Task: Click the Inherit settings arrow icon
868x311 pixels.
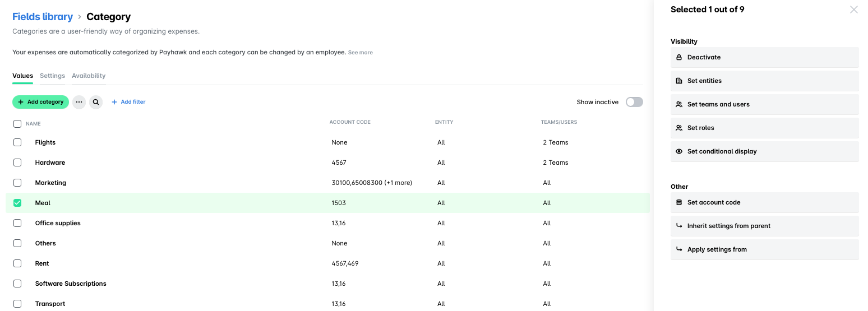Action: coord(679,226)
